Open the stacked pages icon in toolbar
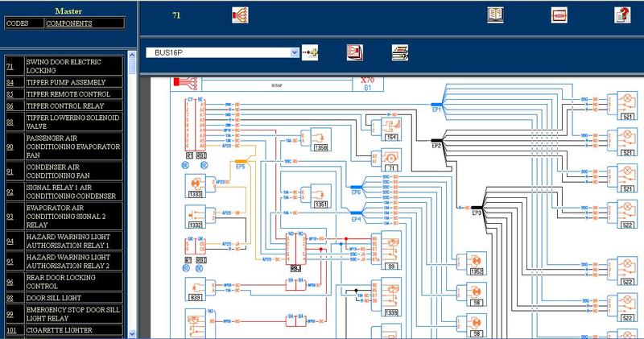Image resolution: width=644 pixels, height=339 pixels. [x=355, y=52]
